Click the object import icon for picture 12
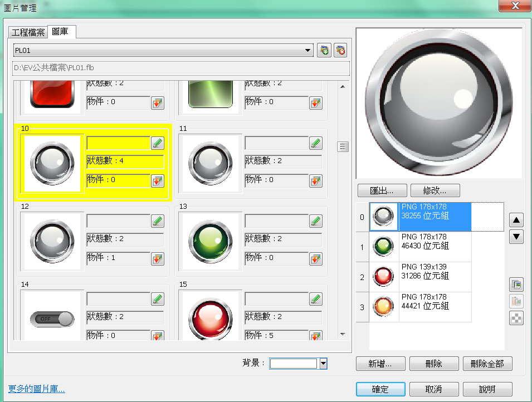 pos(158,259)
